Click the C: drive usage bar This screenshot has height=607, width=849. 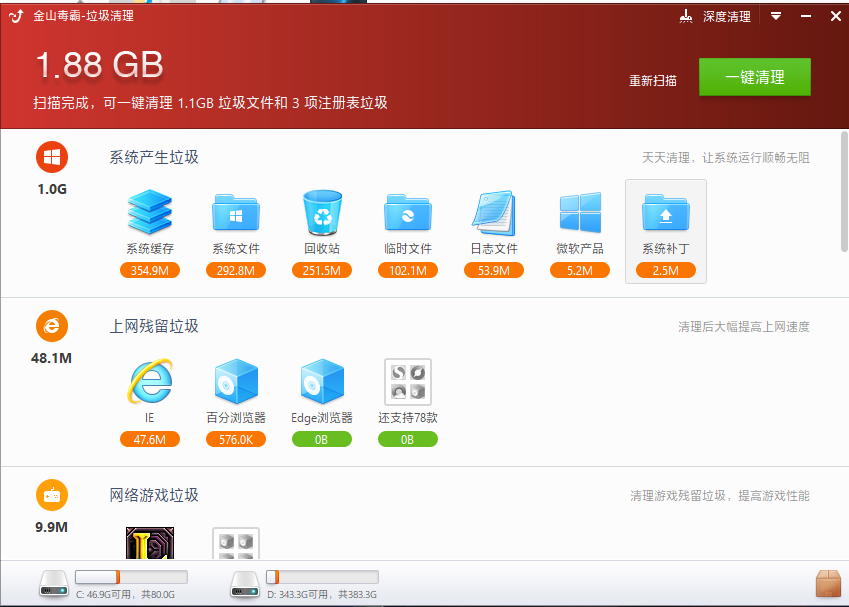(x=131, y=577)
